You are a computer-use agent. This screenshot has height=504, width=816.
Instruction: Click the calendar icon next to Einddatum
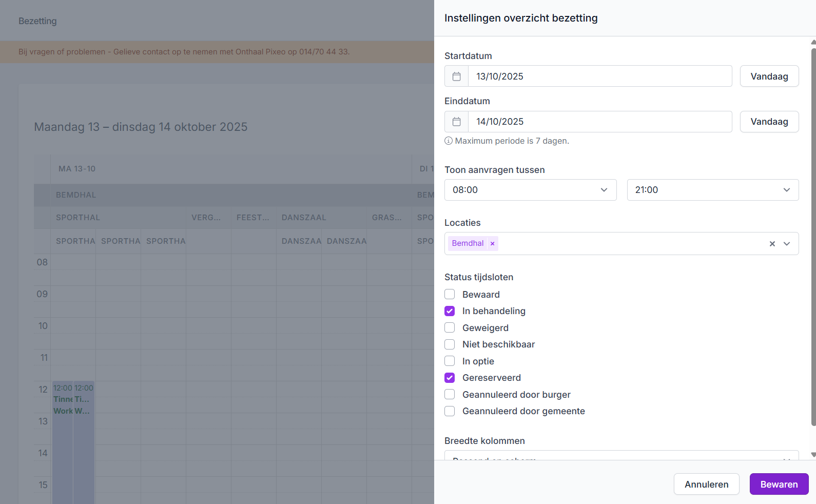pyautogui.click(x=456, y=122)
